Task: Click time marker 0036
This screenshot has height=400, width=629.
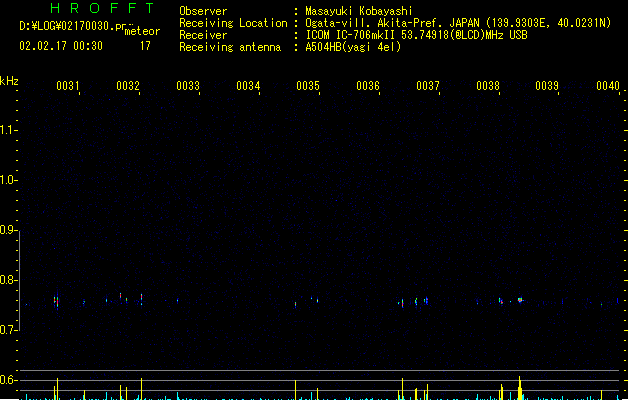Action: point(368,86)
